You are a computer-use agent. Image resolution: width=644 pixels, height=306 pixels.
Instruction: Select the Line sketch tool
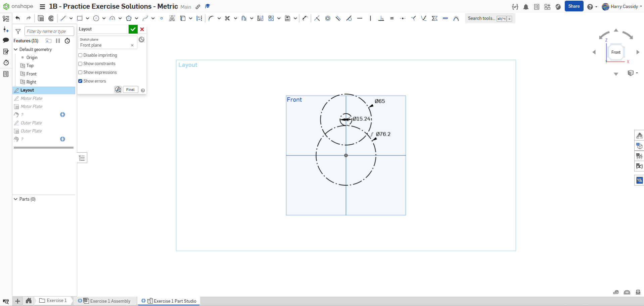[63, 18]
